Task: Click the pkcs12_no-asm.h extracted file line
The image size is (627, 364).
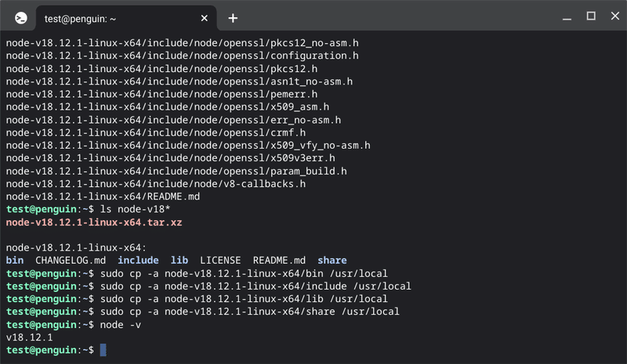Action: coord(183,43)
